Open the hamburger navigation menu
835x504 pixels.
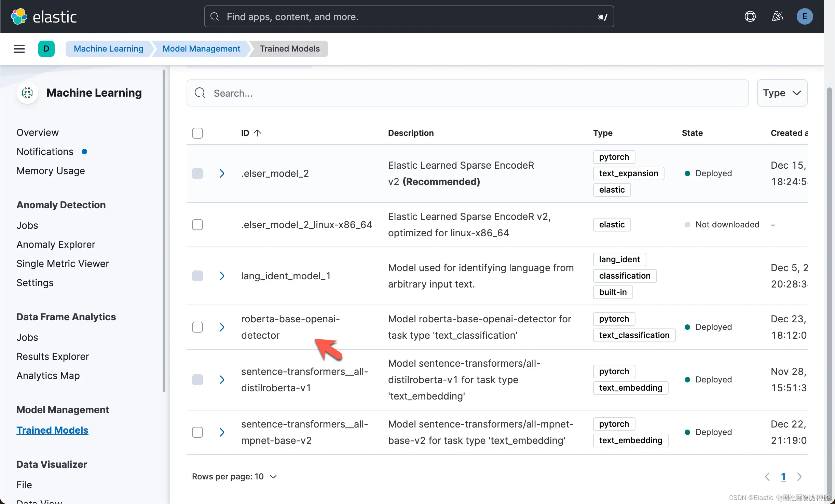click(19, 49)
